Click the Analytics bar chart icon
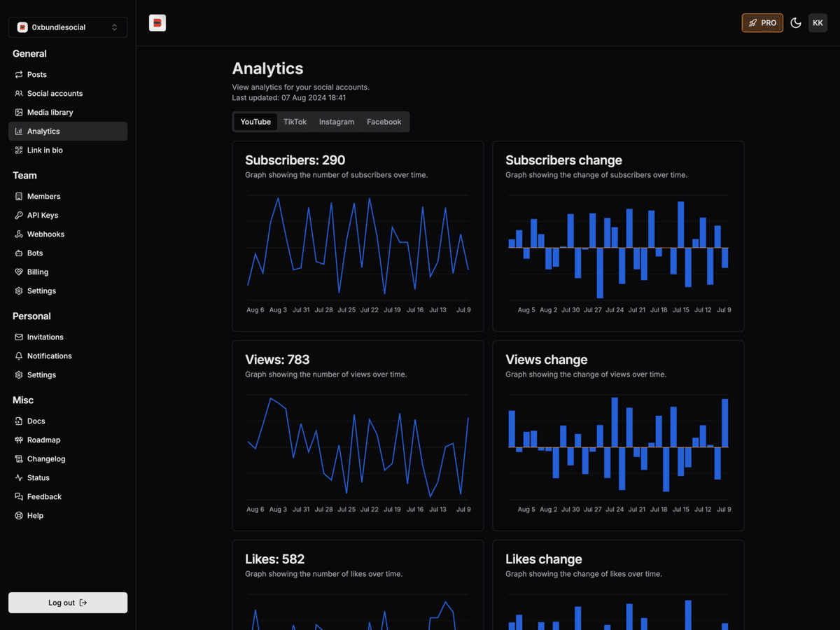This screenshot has width=840, height=630. click(x=19, y=131)
